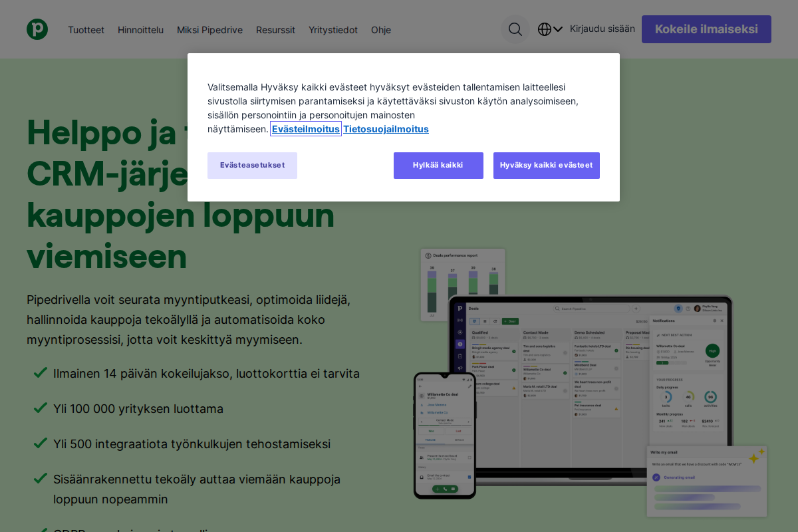798x532 pixels.
Task: Open the search magnifier icon
Action: (515, 29)
